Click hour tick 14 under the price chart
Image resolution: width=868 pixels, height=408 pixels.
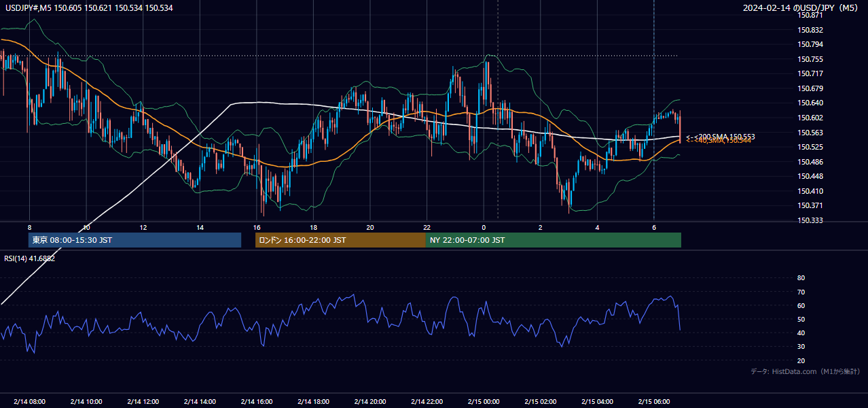pos(200,227)
